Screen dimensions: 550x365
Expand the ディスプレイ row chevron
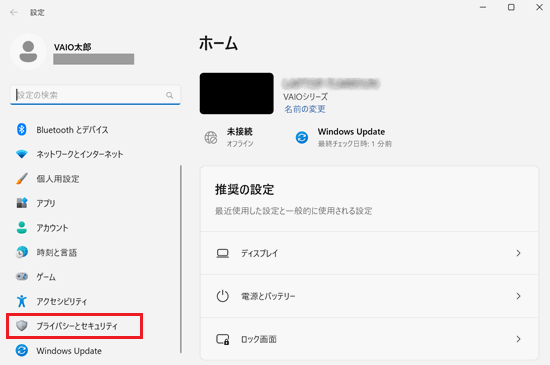[x=518, y=253]
